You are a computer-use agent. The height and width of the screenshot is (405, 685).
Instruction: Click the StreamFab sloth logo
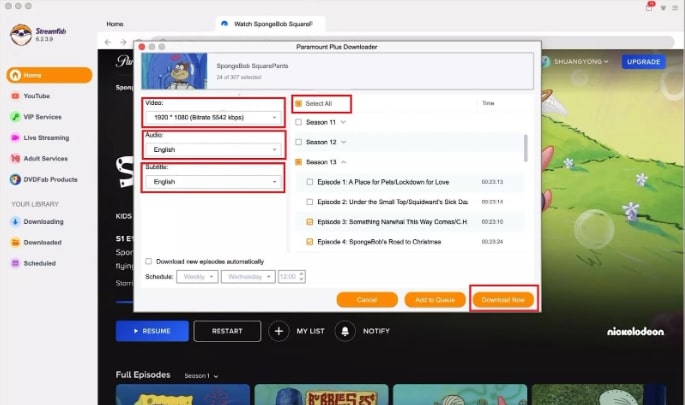point(21,35)
